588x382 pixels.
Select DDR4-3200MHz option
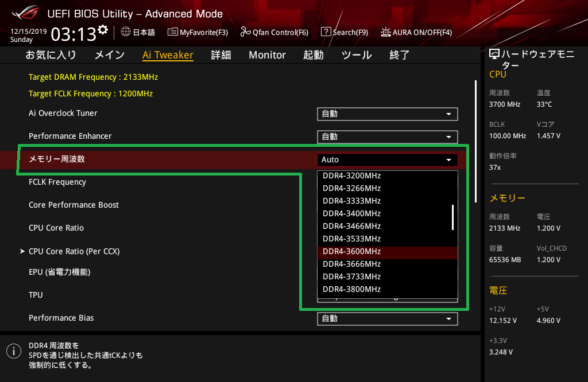click(388, 176)
